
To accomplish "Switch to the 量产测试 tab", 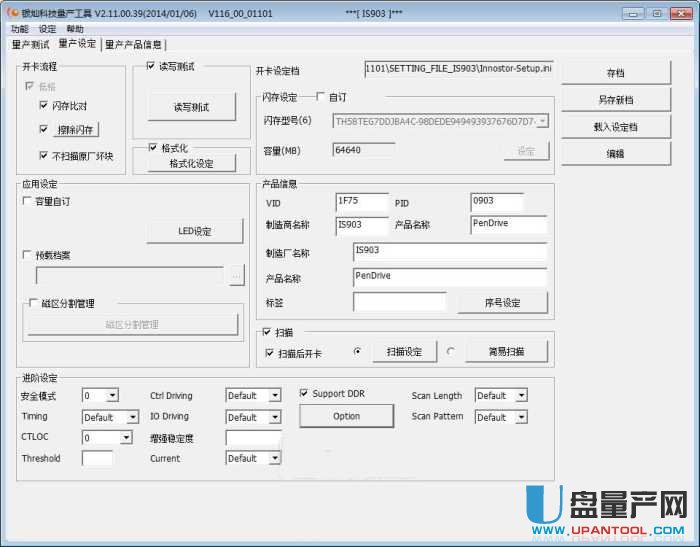I will click(x=30, y=44).
